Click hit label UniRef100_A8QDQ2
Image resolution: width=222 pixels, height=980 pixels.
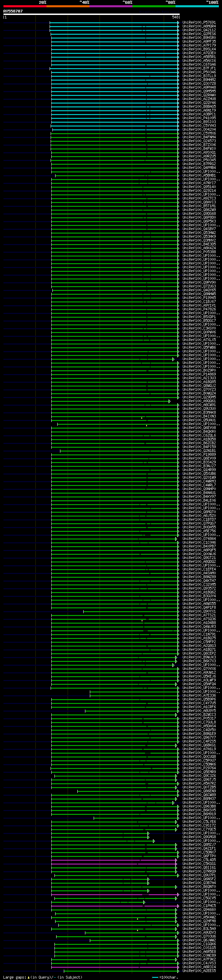199,561
